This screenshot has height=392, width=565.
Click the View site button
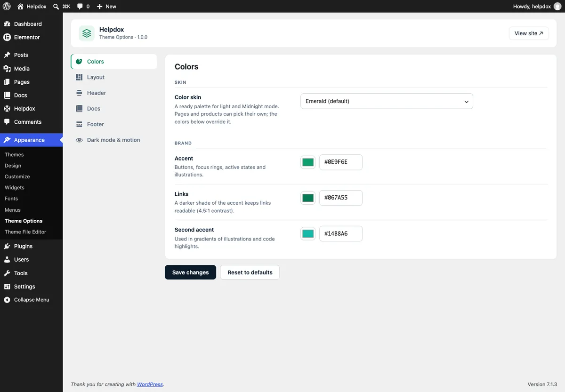[529, 33]
